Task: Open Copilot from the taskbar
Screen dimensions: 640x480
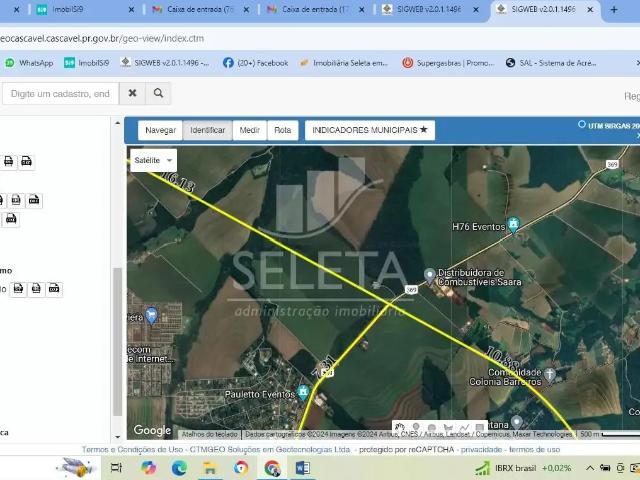Action: [149, 468]
